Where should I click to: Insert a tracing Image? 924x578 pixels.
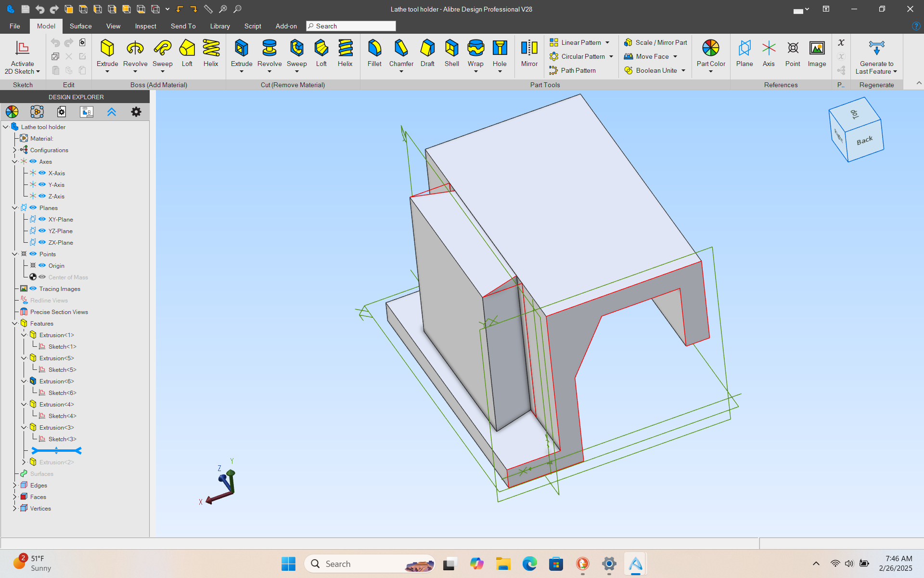click(817, 53)
